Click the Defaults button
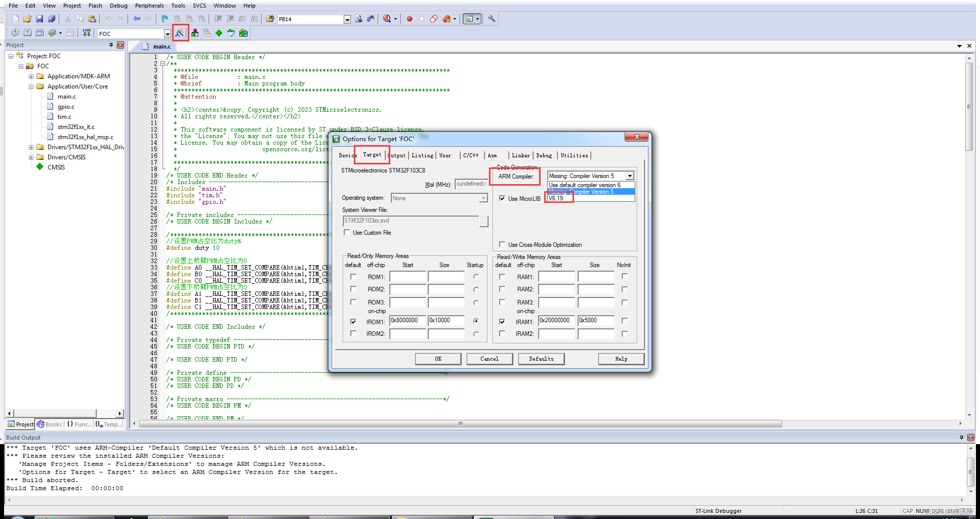Image resolution: width=980 pixels, height=519 pixels. point(542,359)
